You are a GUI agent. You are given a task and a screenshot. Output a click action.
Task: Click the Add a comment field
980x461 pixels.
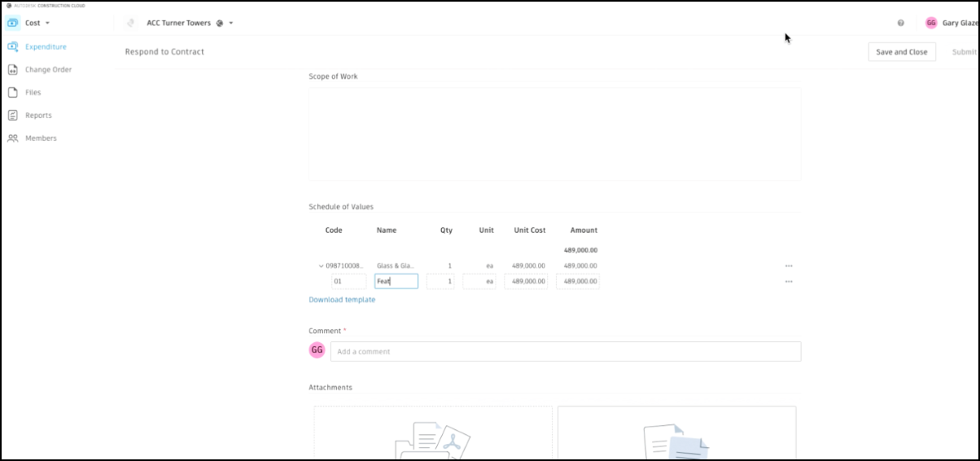(x=566, y=351)
